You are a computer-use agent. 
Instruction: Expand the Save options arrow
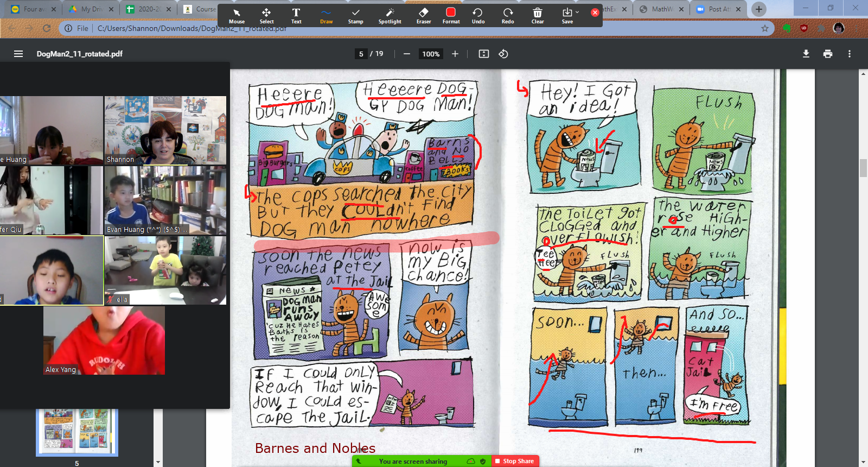click(577, 12)
